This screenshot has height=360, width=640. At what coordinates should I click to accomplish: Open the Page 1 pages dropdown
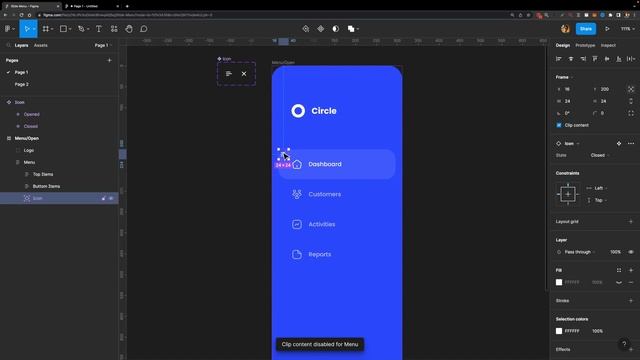[x=103, y=45]
